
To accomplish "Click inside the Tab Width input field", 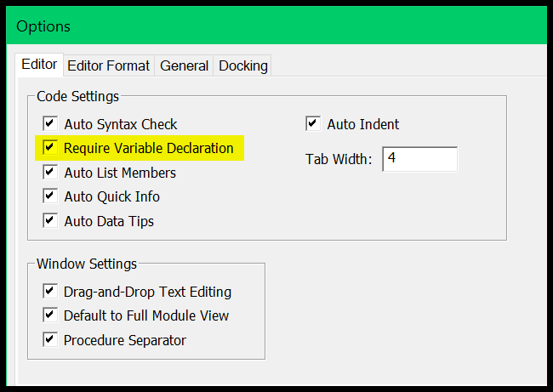I will coord(419,159).
